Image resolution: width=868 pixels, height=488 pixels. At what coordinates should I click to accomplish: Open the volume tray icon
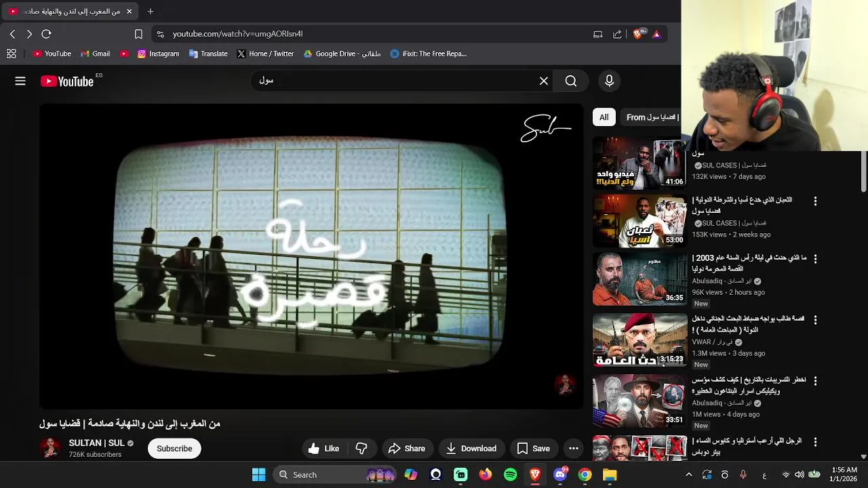(799, 474)
